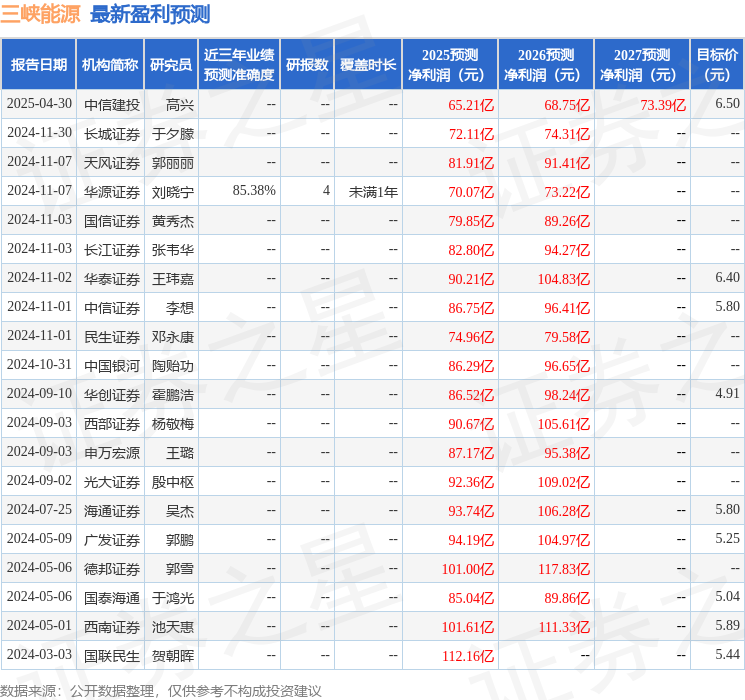Image resolution: width=745 pixels, height=700 pixels.
Task: Select the 目标价 column header
Action: pyautogui.click(x=717, y=65)
